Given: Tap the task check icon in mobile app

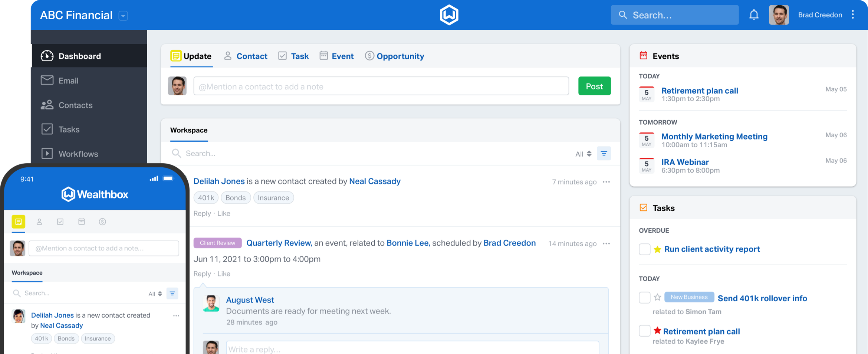Looking at the screenshot, I should [x=60, y=222].
